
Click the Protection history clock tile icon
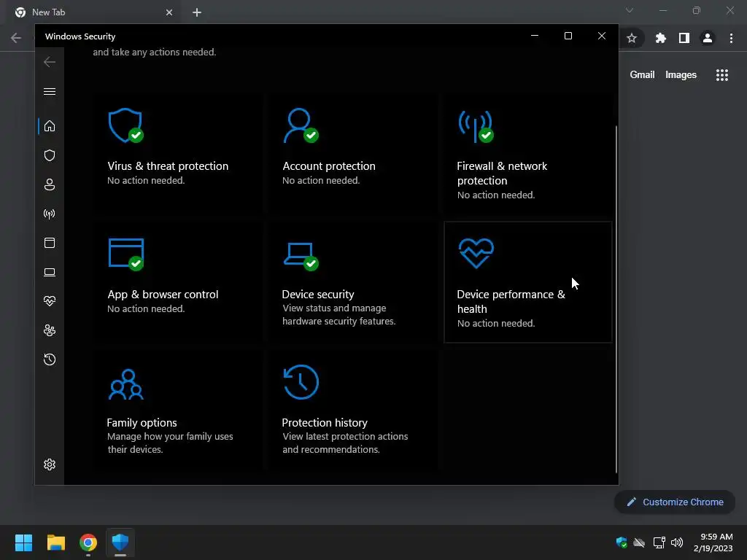point(301,382)
